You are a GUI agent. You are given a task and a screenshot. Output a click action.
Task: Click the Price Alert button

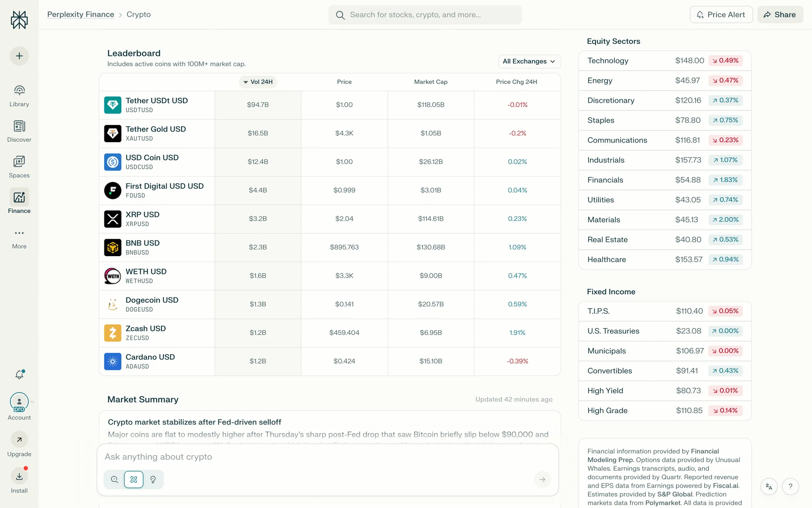721,15
